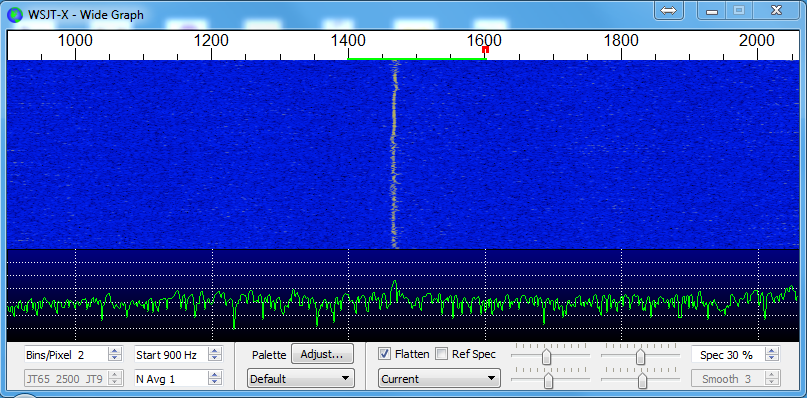Viewport: 807px width, 398px height.
Task: Increase N Avg value with up arrow
Action: (215, 375)
